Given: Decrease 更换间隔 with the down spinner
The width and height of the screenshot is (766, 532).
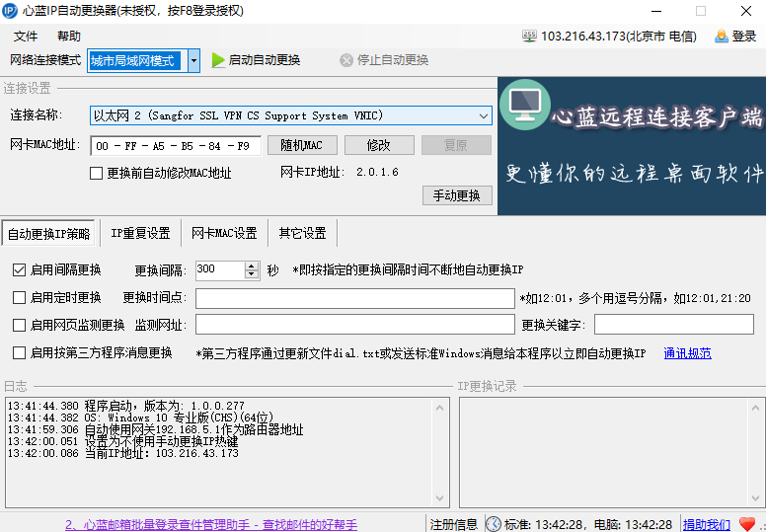Looking at the screenshot, I should coord(251,274).
